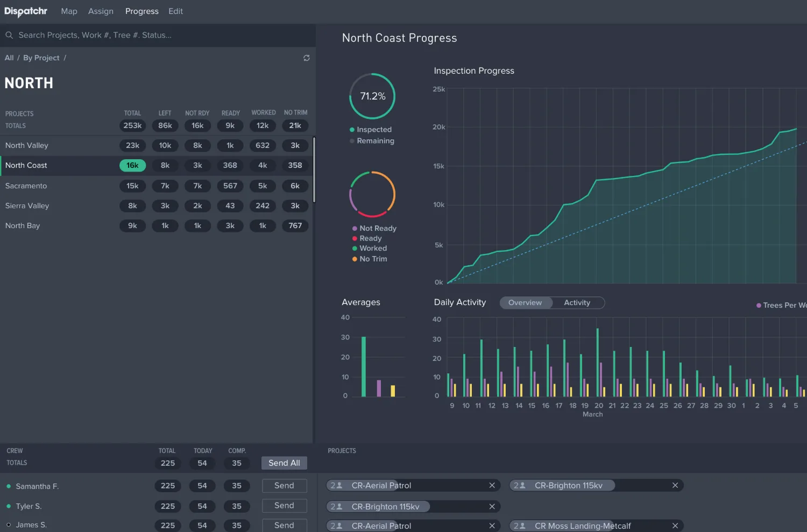
Task: Switch Daily Activity to Activity view
Action: pyautogui.click(x=577, y=303)
